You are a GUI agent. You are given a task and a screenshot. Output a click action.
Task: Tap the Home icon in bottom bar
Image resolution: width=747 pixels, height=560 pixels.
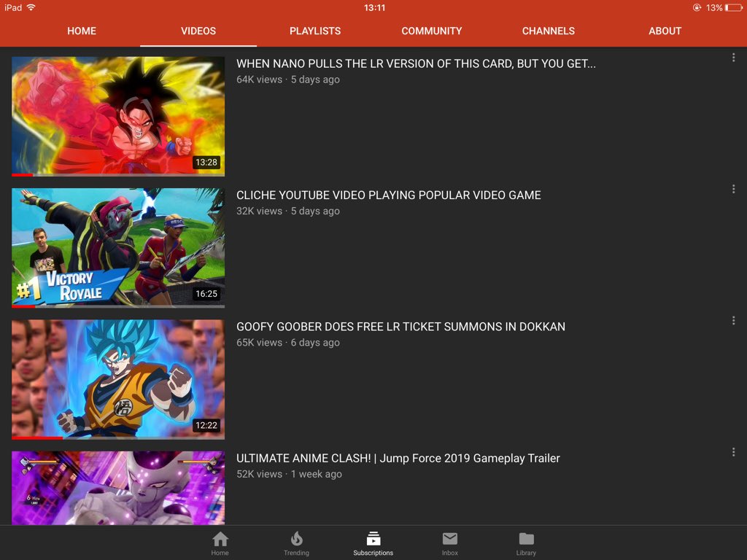[x=220, y=539]
